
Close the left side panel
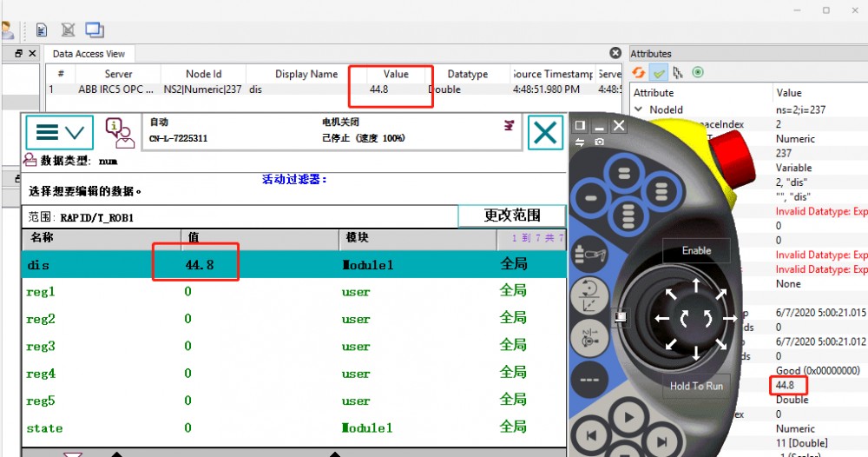pyautogui.click(x=32, y=54)
